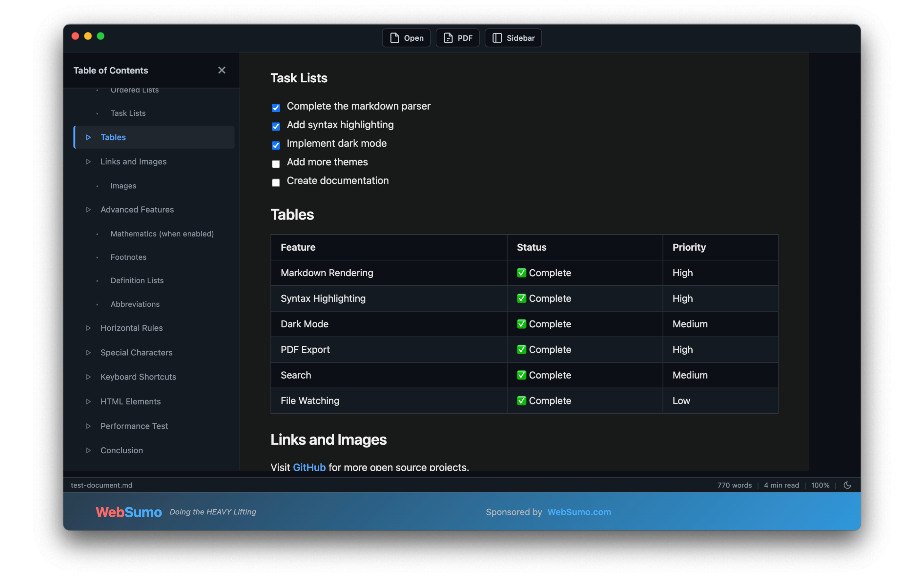Check the Add more themes task
This screenshot has width=924, height=577.
pos(276,164)
